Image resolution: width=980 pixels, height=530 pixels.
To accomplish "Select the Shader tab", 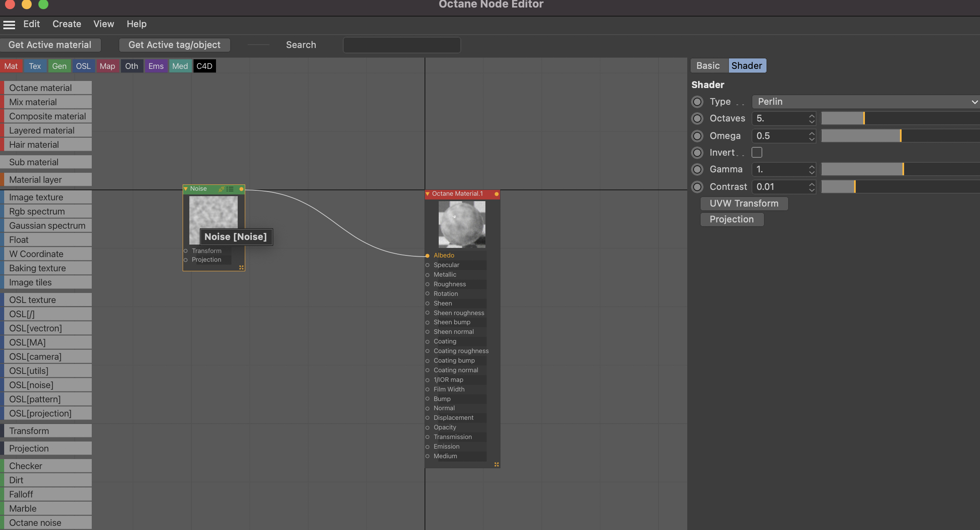I will [747, 66].
